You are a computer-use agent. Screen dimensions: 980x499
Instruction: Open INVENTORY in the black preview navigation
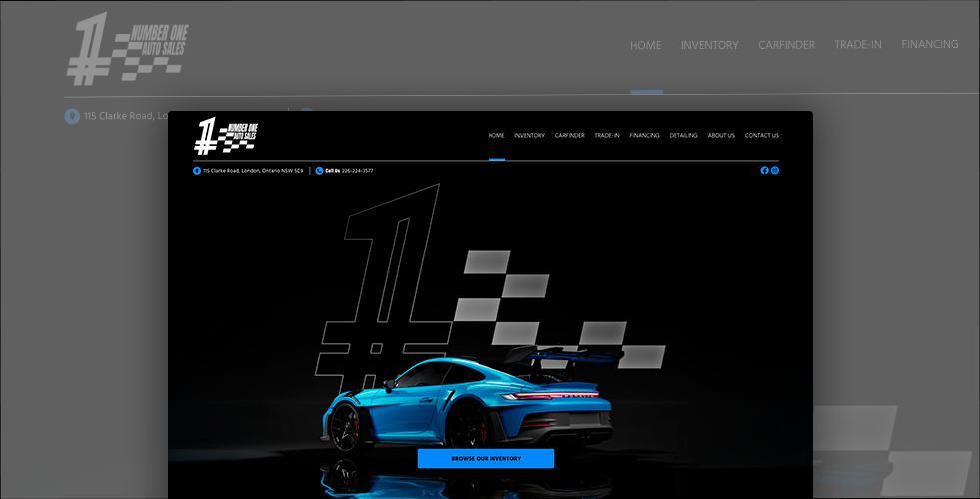pos(529,136)
